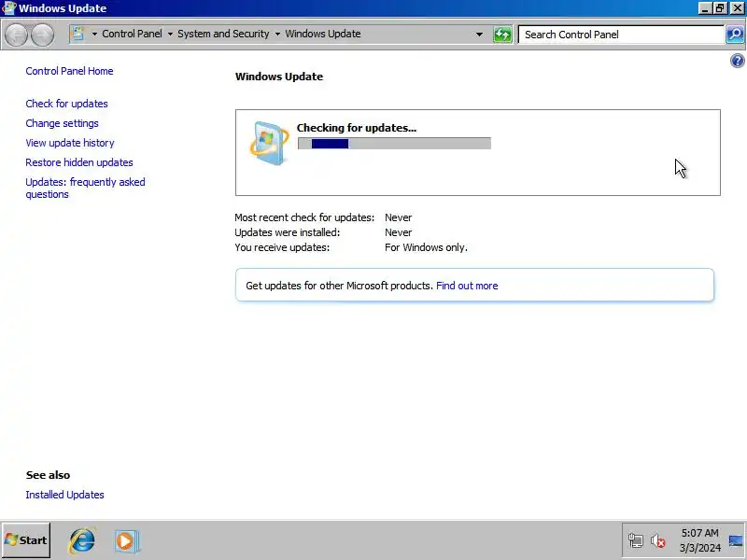Click the Check for updates link

click(x=66, y=104)
